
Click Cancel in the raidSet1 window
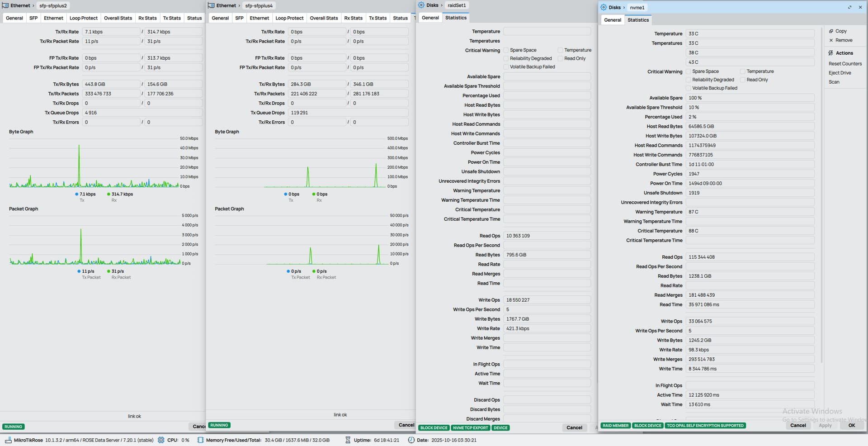coord(574,427)
